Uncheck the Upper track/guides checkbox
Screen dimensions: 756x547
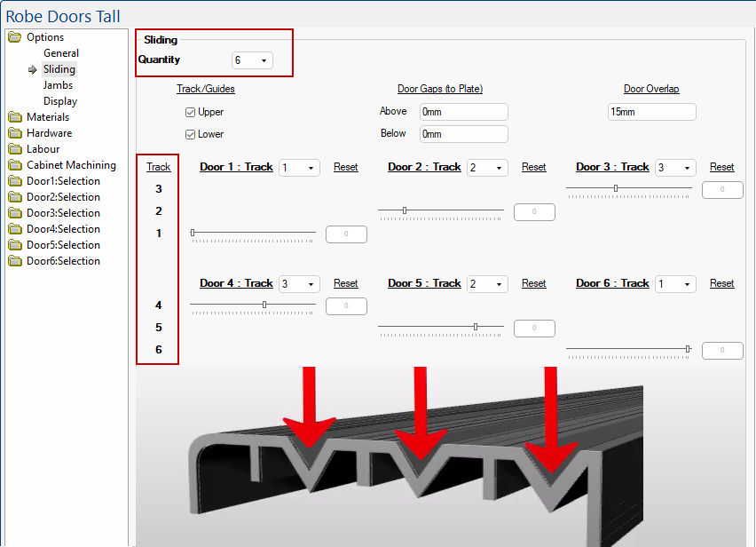point(190,113)
